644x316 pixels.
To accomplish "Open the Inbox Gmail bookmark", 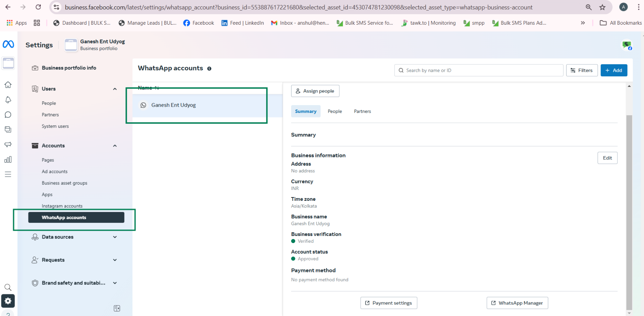I will (300, 23).
